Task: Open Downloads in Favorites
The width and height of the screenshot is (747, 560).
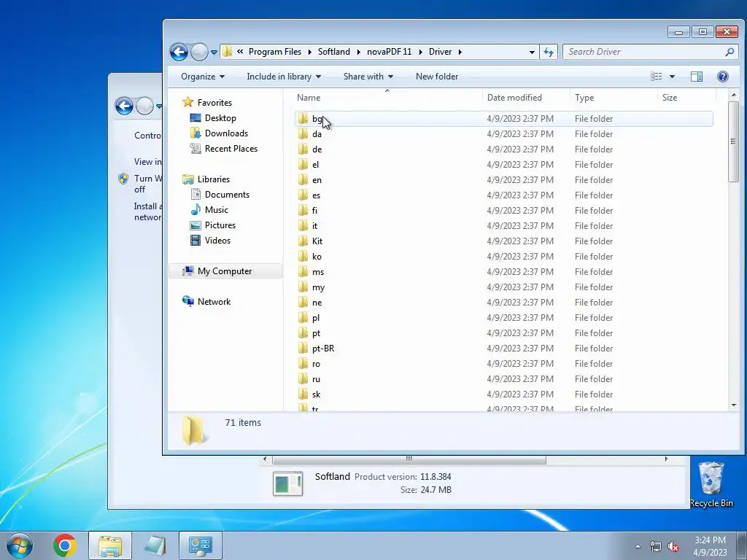Action: click(226, 133)
